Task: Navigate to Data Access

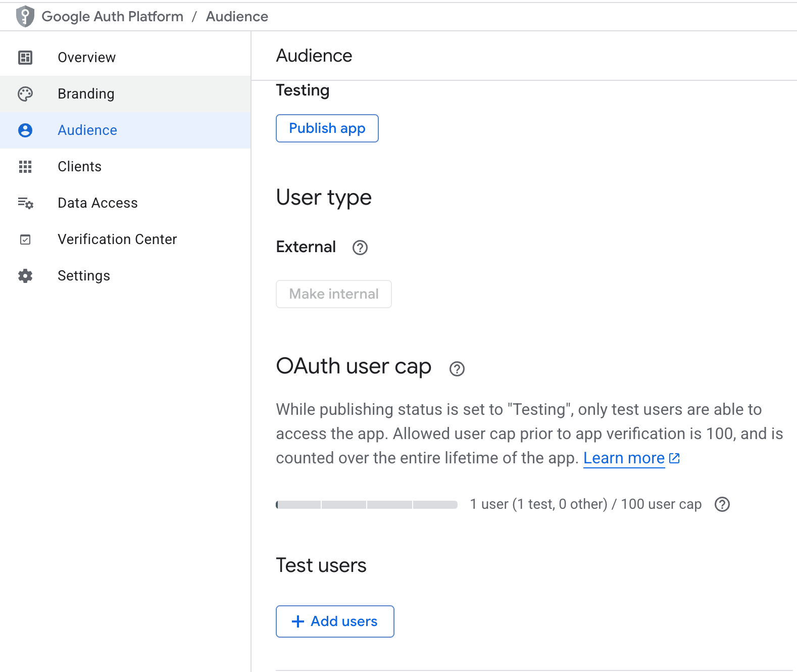Action: (125, 203)
